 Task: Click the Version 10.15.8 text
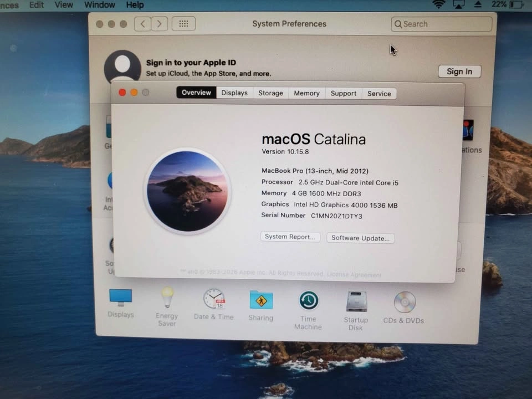[285, 152]
